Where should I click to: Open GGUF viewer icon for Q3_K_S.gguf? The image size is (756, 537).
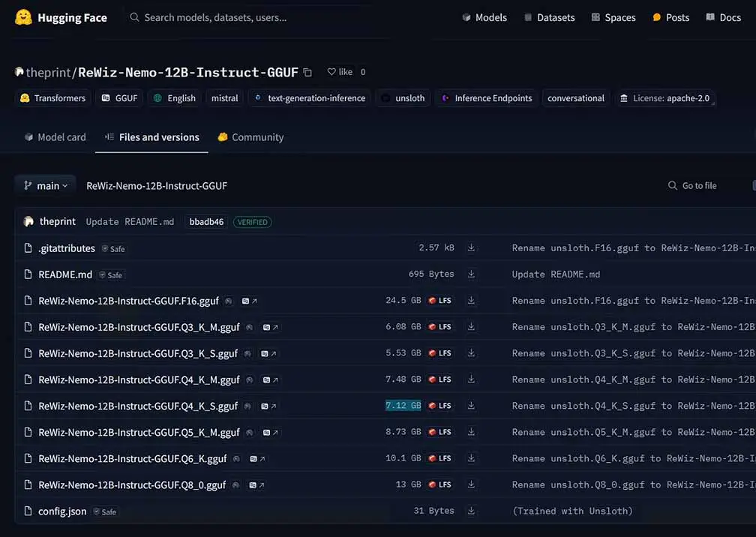pos(268,353)
